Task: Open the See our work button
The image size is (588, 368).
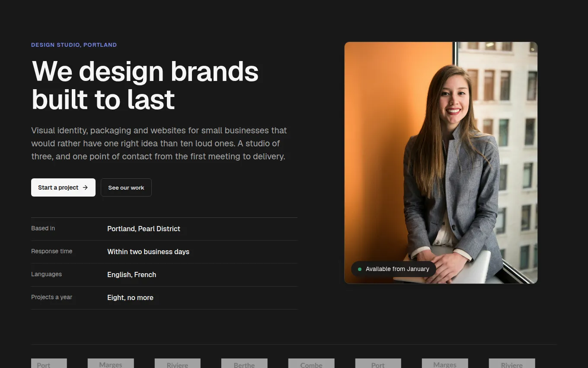Action: [x=126, y=187]
